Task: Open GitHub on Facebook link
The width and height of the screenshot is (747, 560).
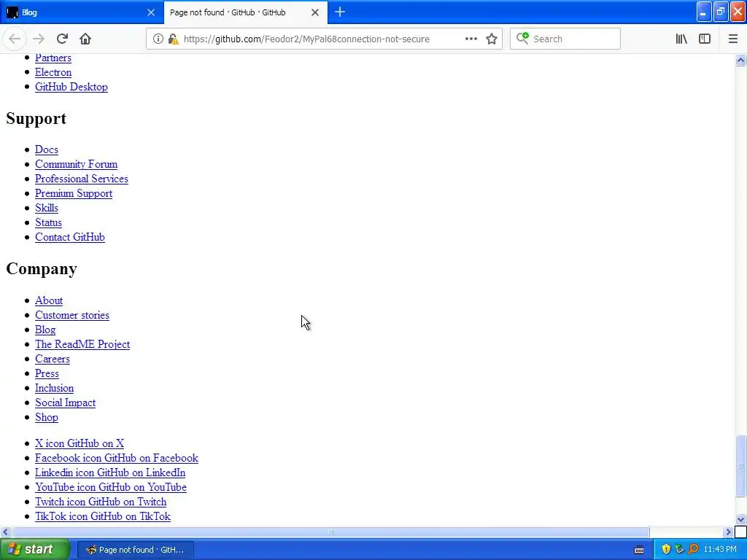Action: coord(117,458)
